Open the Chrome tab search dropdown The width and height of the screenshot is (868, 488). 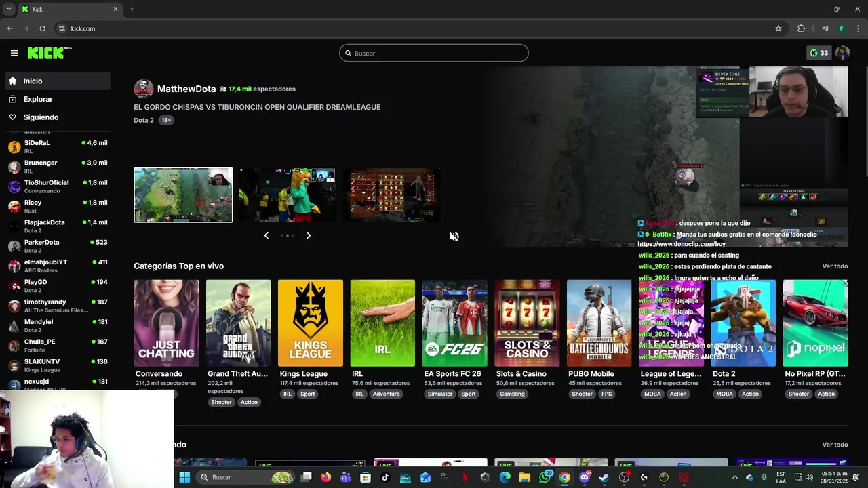pyautogui.click(x=9, y=9)
